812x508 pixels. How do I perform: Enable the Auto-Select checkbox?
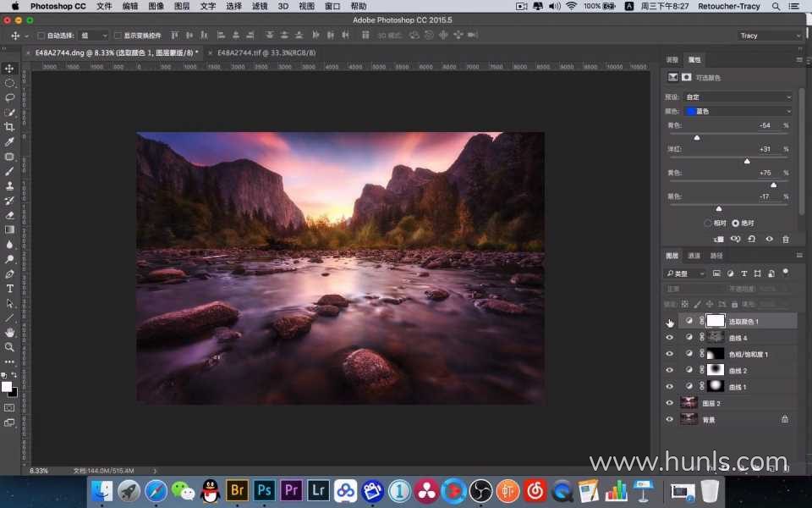(41, 36)
